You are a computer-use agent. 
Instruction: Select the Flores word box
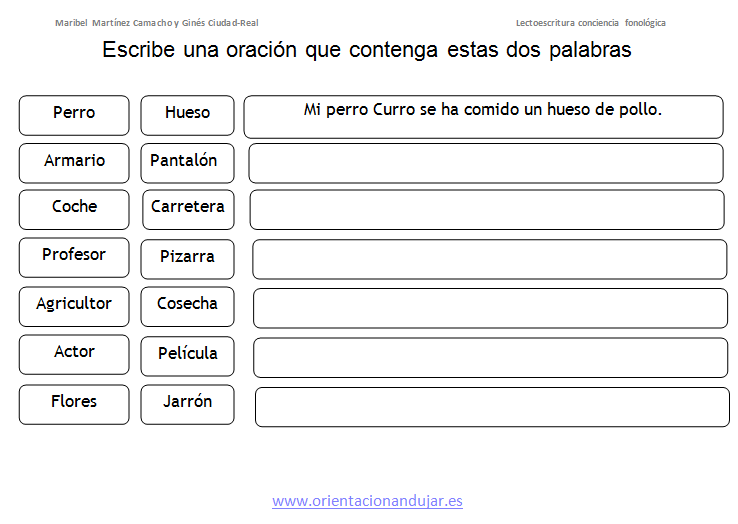pyautogui.click(x=74, y=404)
